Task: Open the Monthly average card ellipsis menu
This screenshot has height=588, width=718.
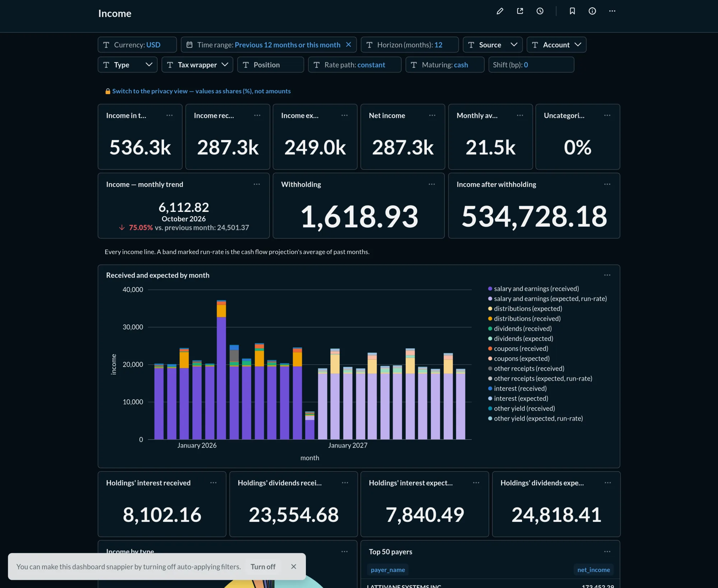Action: pyautogui.click(x=520, y=115)
